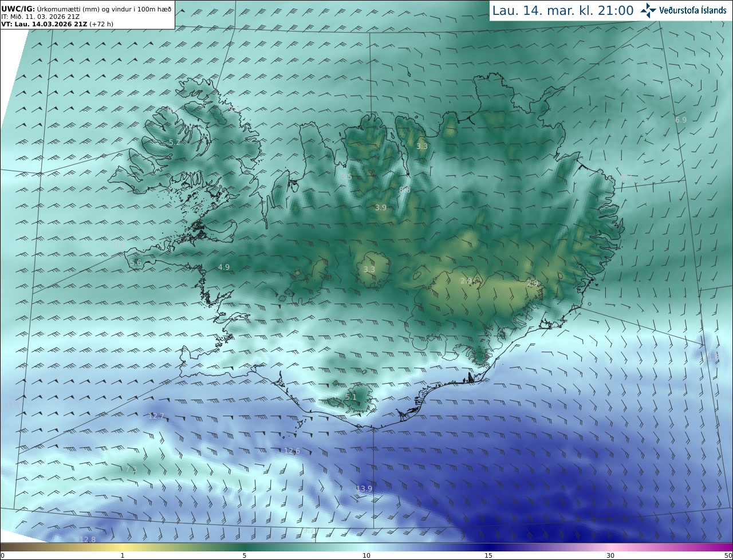Click the 12.6 value label over the sea
733x560 pixels.
pos(292,451)
